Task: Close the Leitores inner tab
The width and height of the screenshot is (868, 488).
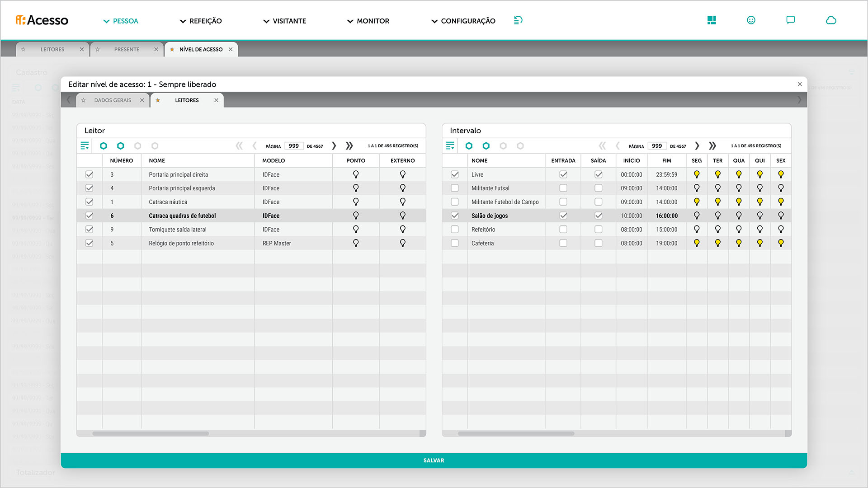Action: (x=216, y=100)
